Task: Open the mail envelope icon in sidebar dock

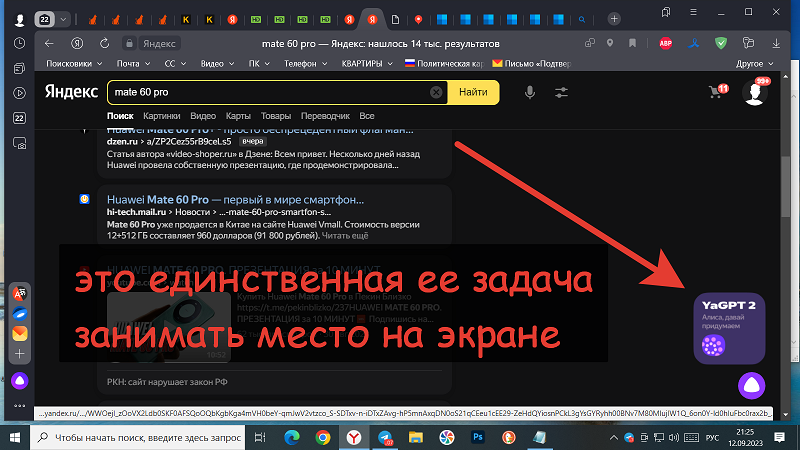Action: point(19,334)
